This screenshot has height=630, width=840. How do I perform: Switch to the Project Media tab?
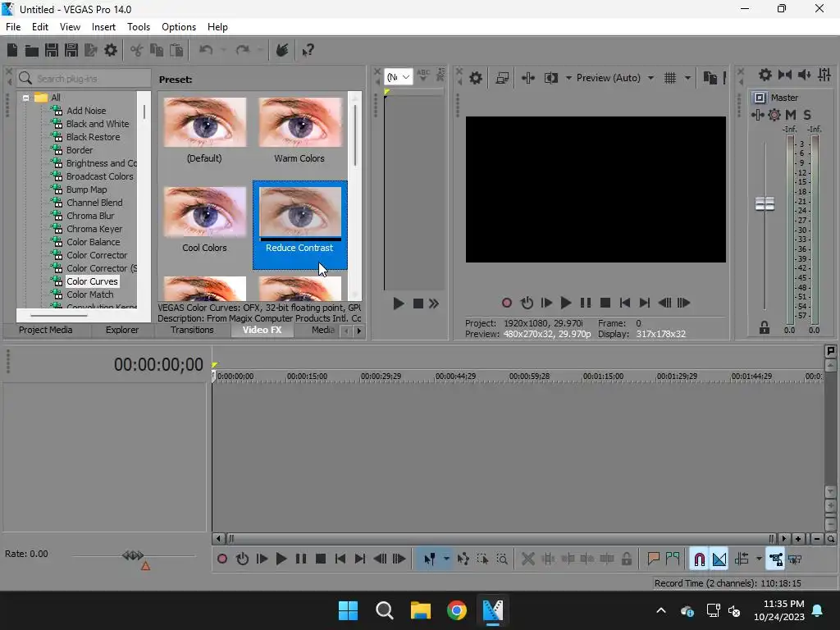click(46, 330)
